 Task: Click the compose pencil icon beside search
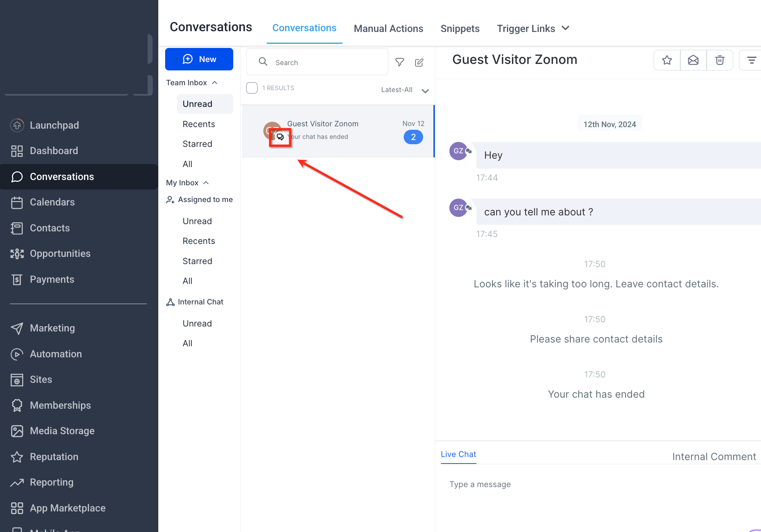pyautogui.click(x=419, y=62)
